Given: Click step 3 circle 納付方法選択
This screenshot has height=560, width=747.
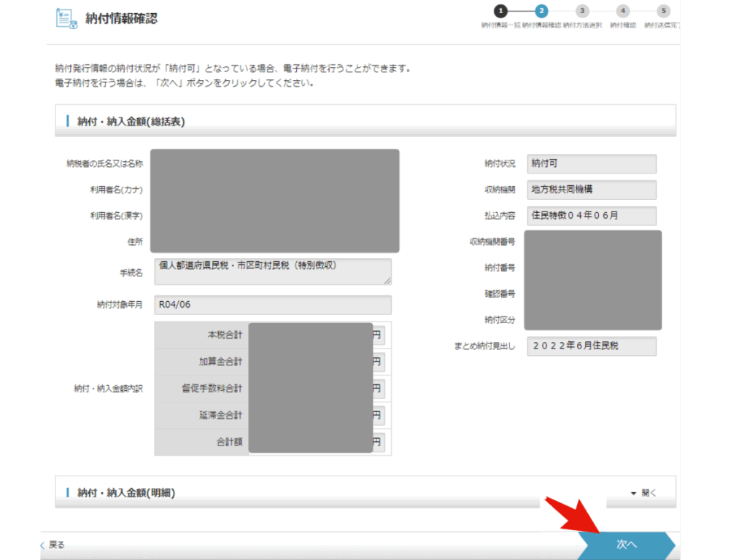Looking at the screenshot, I should click(581, 10).
